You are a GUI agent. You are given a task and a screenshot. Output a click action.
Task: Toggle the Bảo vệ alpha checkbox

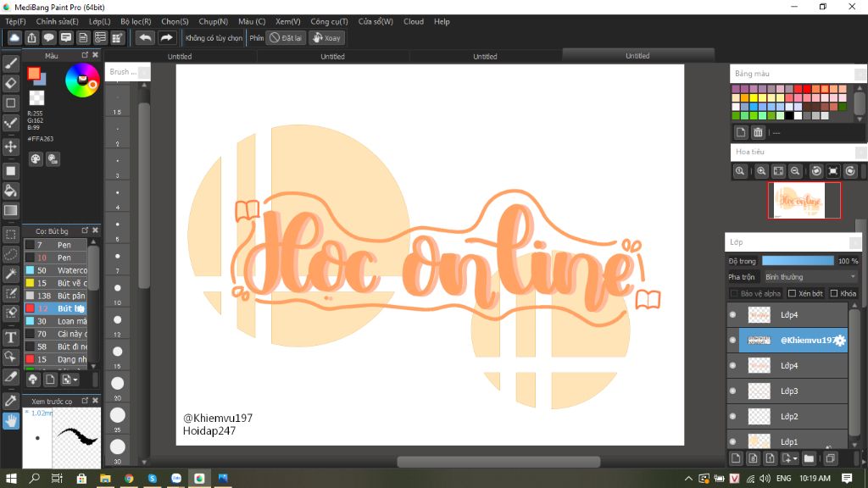click(x=734, y=293)
